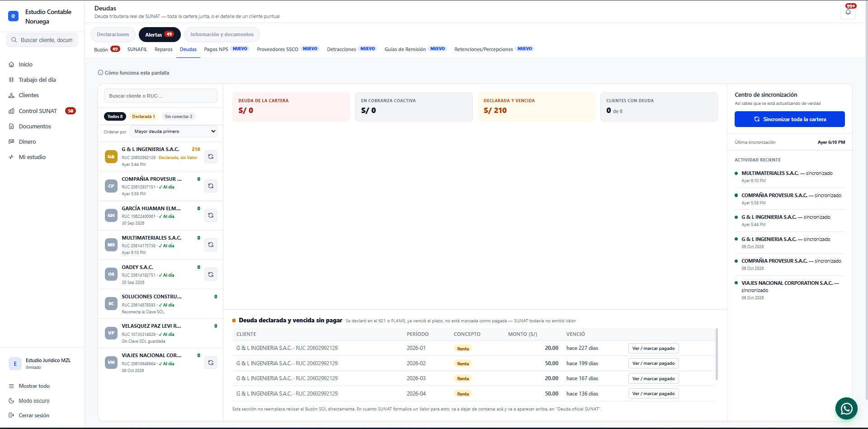Click the info icon beside Cómo funciona
868x429 pixels.
pos(100,73)
